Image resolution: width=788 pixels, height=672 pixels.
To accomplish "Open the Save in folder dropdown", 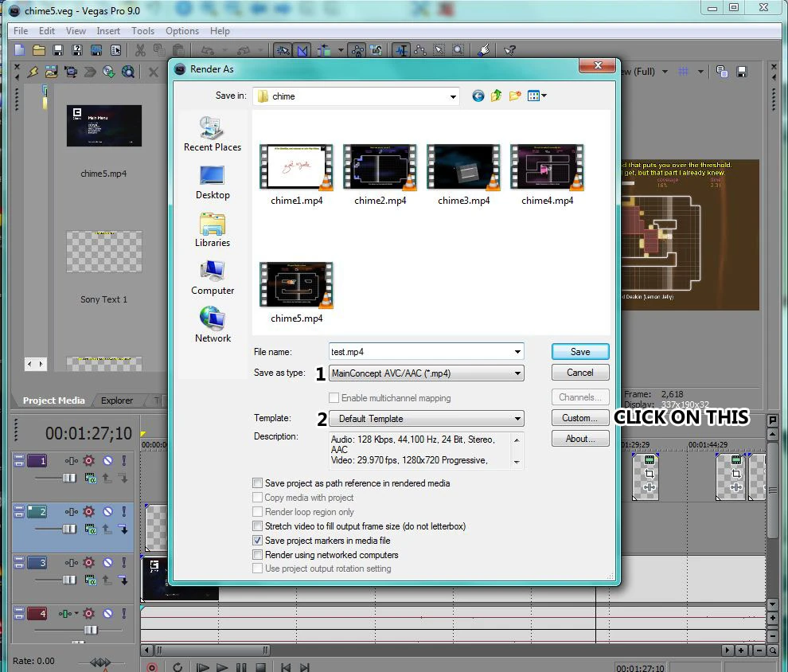I will coord(453,97).
